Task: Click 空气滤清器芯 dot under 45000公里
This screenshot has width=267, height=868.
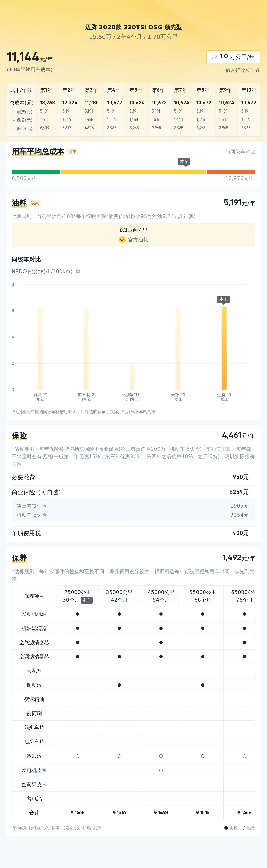Action: (161, 642)
